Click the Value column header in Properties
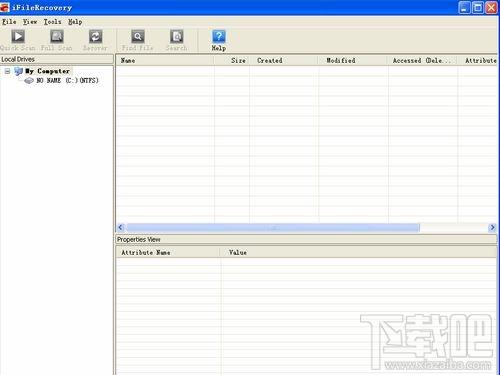The height and width of the screenshot is (375, 500). click(x=359, y=252)
